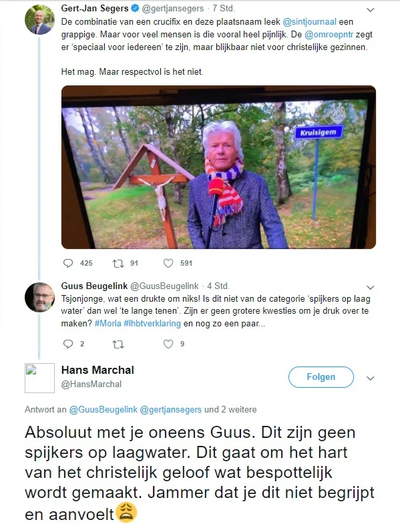Open Guus Beugelink's profile avatar
Image resolution: width=400 pixels, height=532 pixels.
[39, 297]
